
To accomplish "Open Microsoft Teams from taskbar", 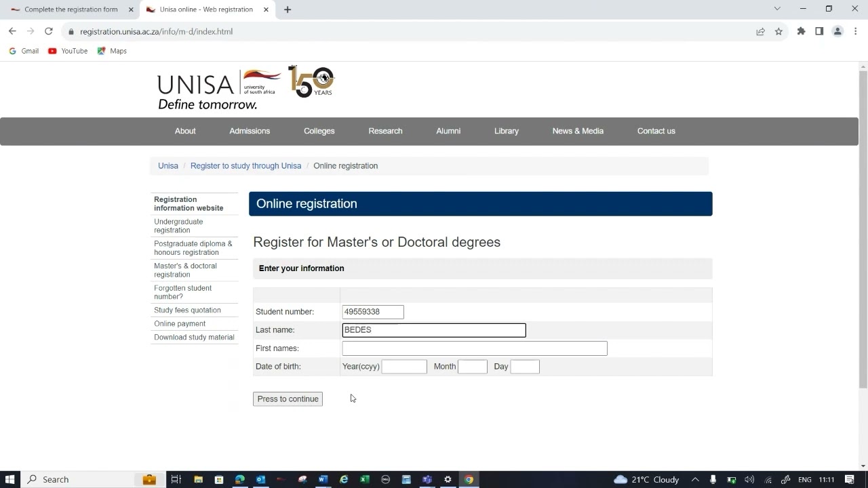I will (x=427, y=479).
